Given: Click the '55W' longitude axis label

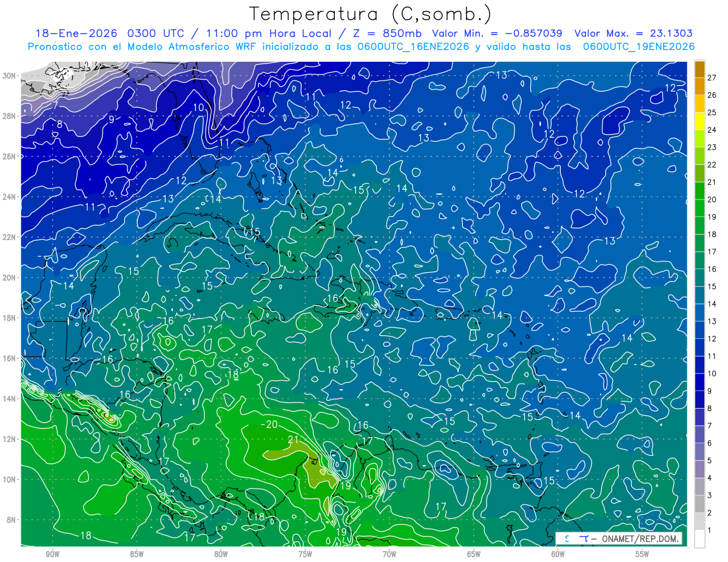Looking at the screenshot, I should (642, 554).
